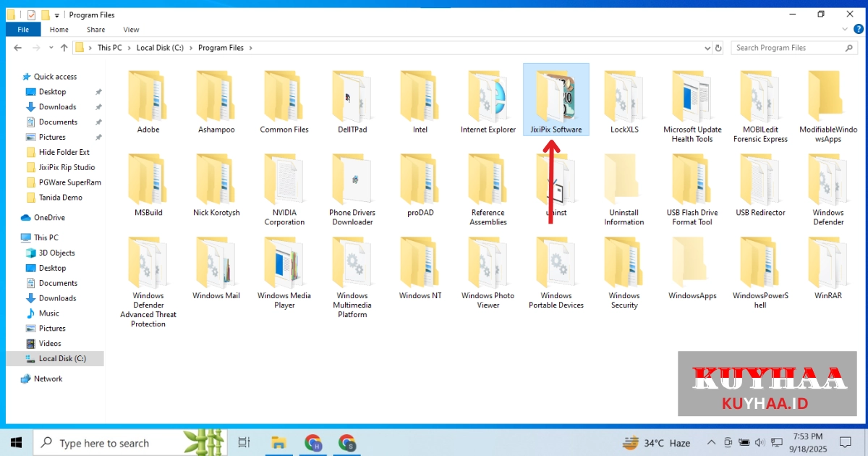This screenshot has height=456, width=868.
Task: Open Task View from the taskbar
Action: (244, 442)
